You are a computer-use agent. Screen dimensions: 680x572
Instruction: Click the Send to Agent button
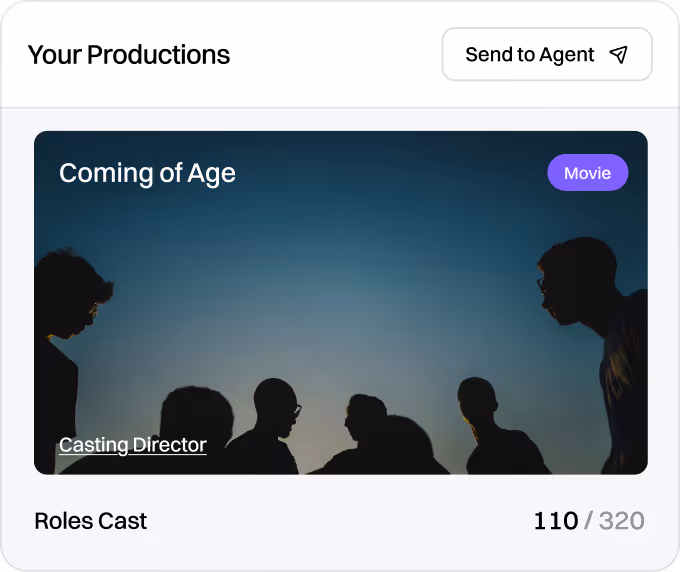pyautogui.click(x=547, y=54)
